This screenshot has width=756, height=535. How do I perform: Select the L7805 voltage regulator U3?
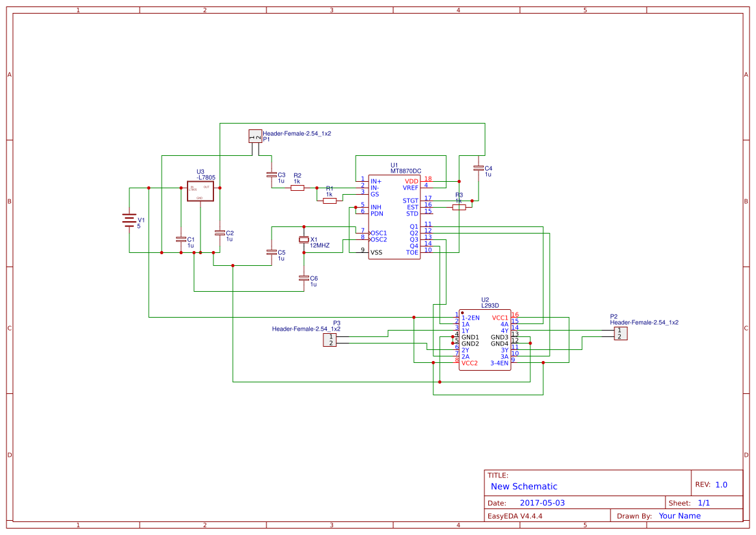click(x=200, y=191)
